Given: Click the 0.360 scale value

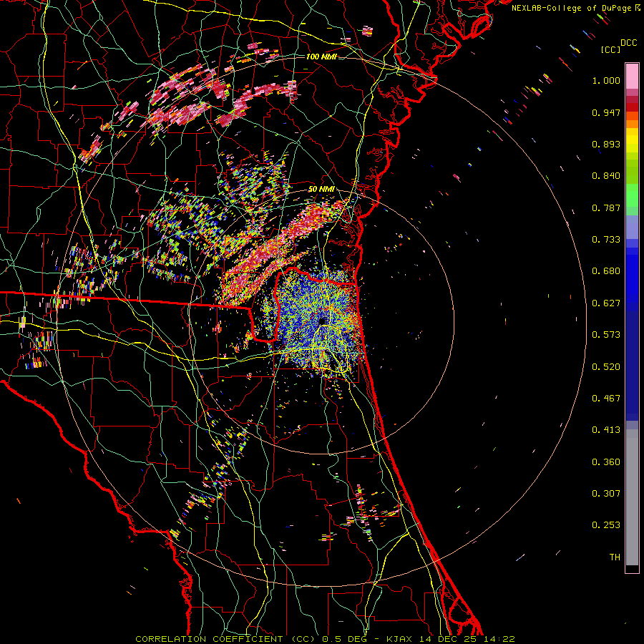Looking at the screenshot, I should [606, 462].
